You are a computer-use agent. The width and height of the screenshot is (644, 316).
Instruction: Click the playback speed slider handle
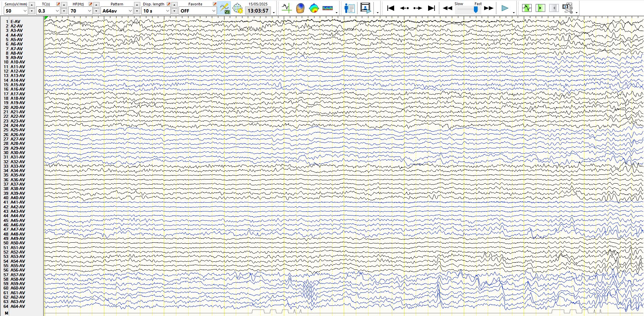[476, 10]
